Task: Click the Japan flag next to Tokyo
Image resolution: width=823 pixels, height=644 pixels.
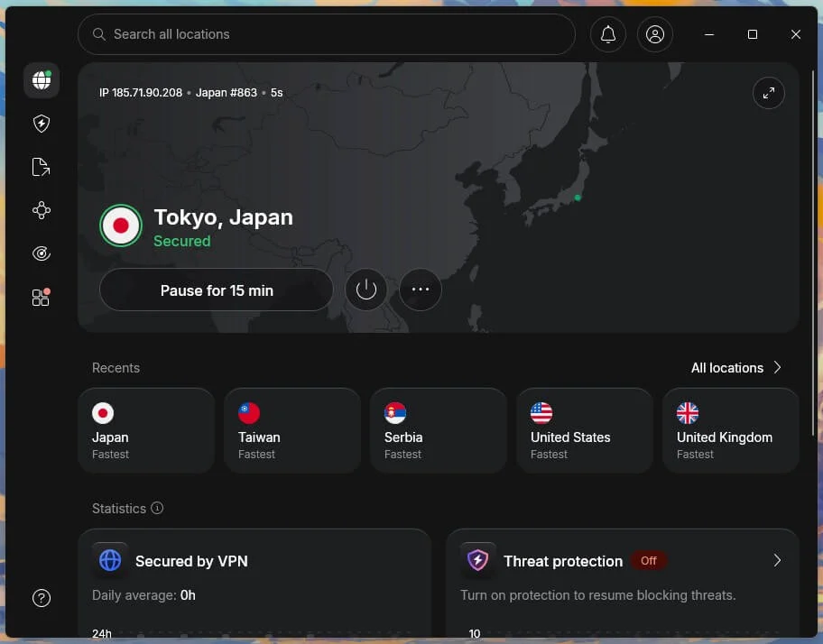Action: tap(121, 225)
